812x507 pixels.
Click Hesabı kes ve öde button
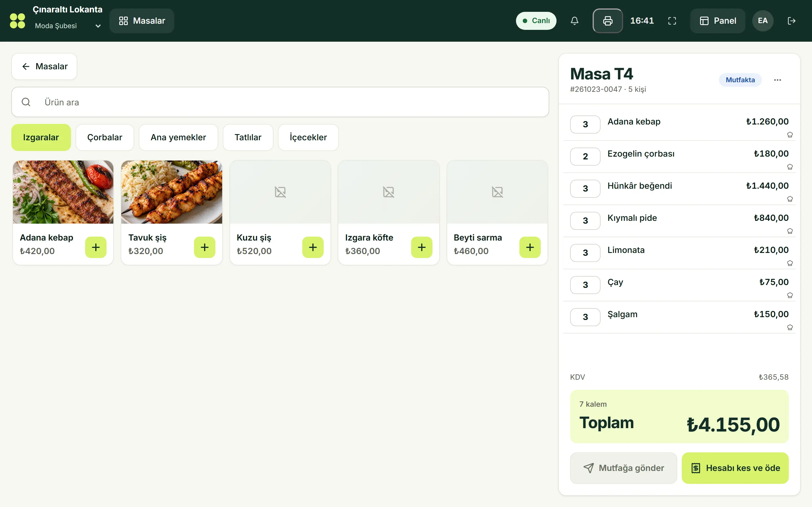coord(735,468)
